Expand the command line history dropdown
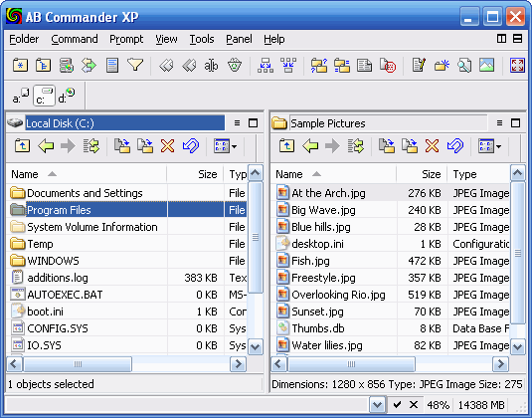 click(x=377, y=405)
